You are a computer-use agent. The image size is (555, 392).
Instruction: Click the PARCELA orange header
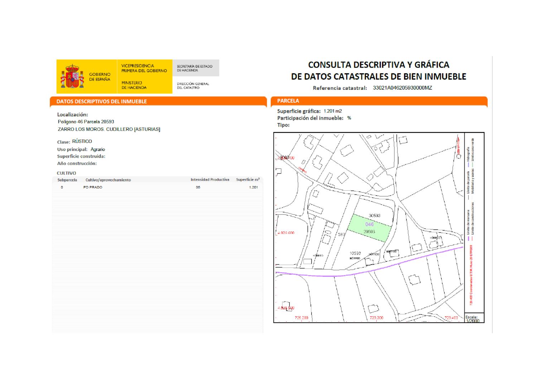(x=379, y=101)
